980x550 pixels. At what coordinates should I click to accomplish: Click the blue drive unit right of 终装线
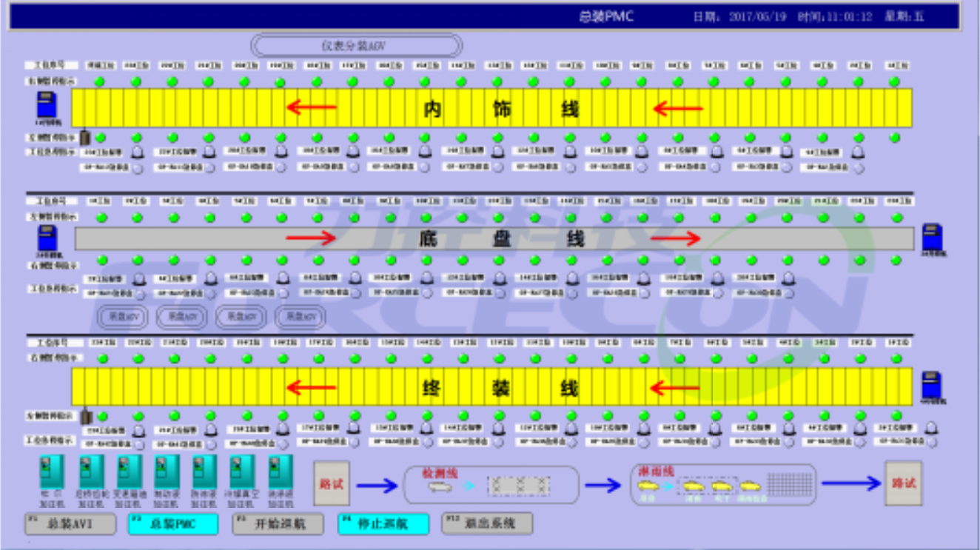click(931, 386)
